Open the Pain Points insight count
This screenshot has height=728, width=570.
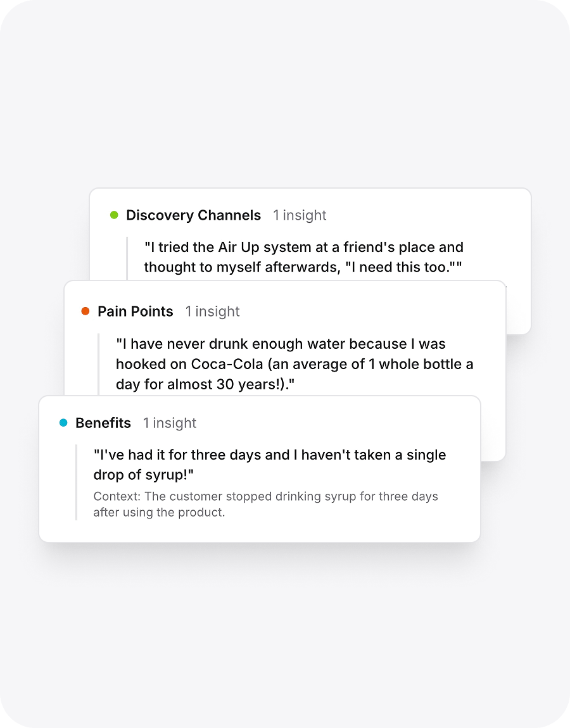(x=212, y=311)
